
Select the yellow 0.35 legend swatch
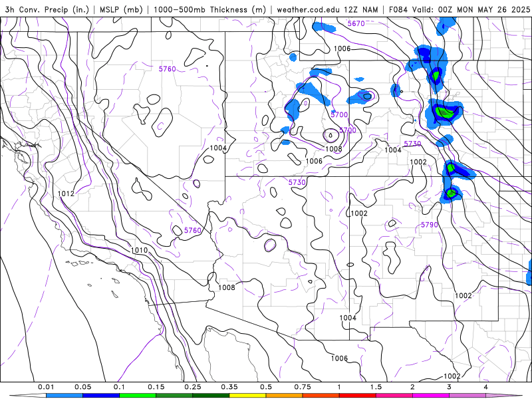[247, 396]
